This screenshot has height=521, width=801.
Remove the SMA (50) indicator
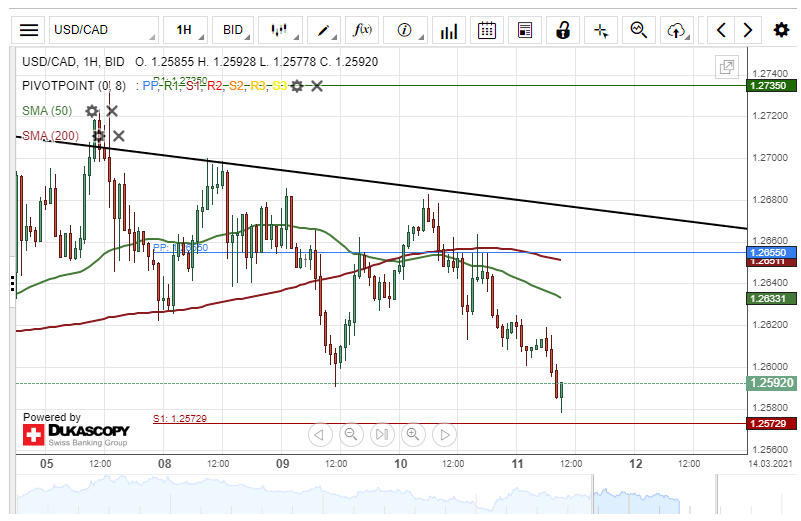click(x=112, y=111)
